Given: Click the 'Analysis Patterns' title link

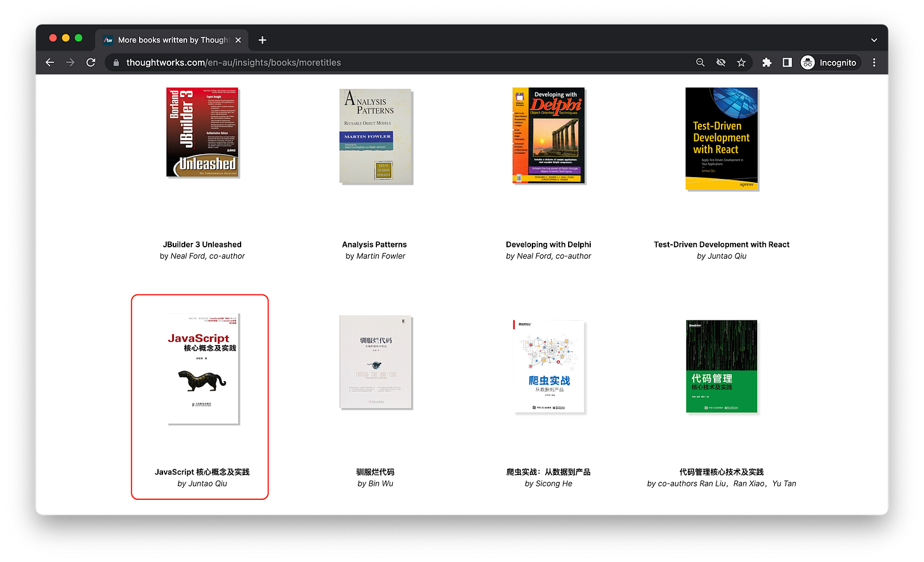Looking at the screenshot, I should pos(374,244).
